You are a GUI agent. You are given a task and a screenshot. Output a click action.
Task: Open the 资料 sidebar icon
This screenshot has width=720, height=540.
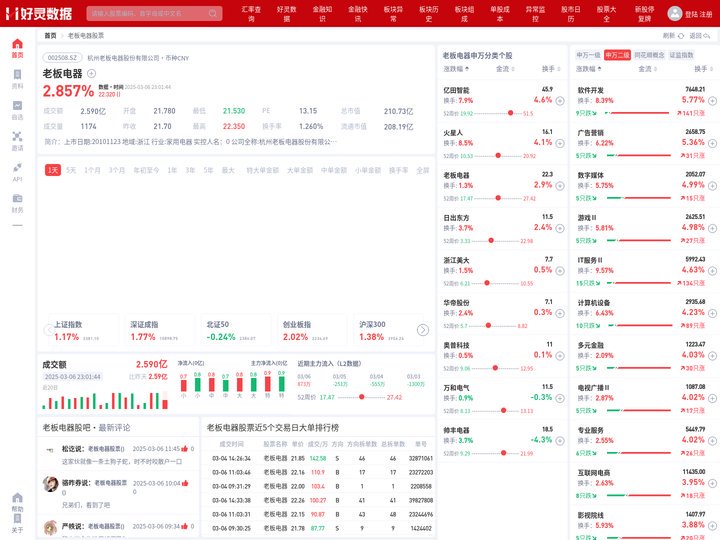click(17, 74)
